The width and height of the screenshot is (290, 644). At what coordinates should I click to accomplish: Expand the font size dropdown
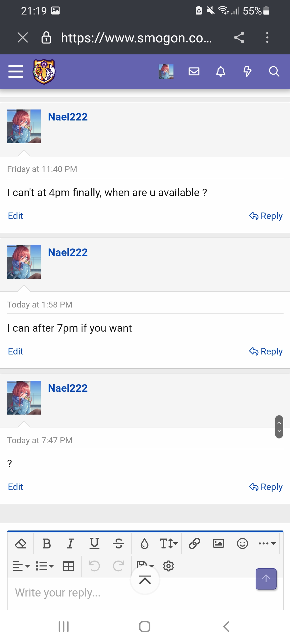(169, 544)
